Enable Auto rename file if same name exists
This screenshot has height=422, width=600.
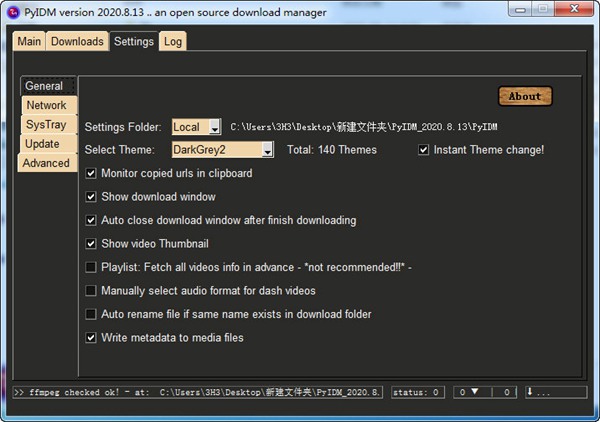pyautogui.click(x=92, y=315)
